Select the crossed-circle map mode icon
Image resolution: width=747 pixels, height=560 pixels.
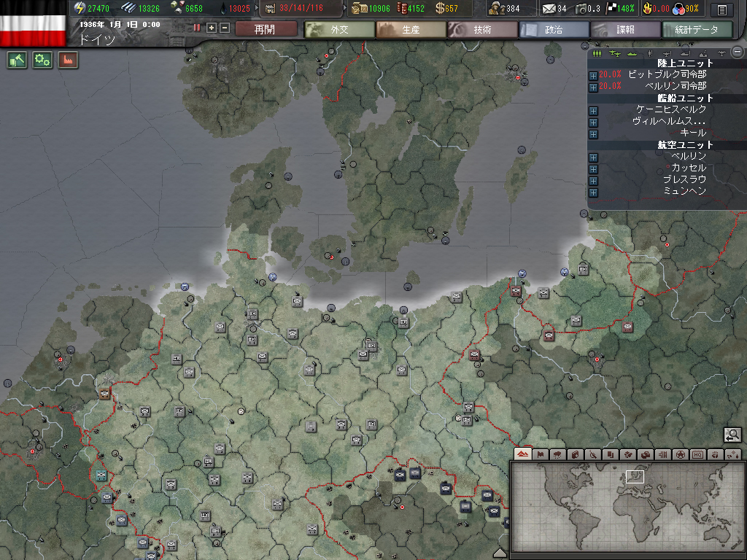coord(592,454)
